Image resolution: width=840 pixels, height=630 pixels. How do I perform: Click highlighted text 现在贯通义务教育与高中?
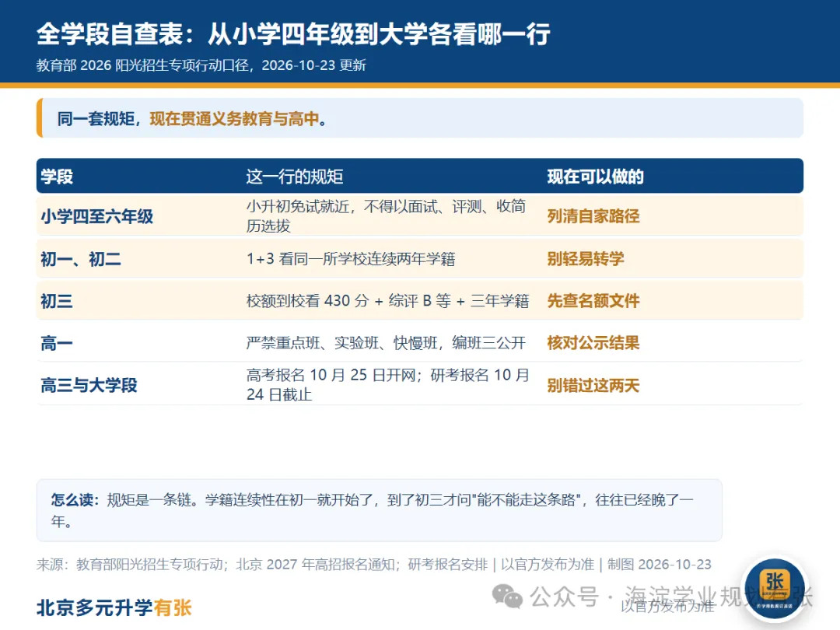click(234, 118)
